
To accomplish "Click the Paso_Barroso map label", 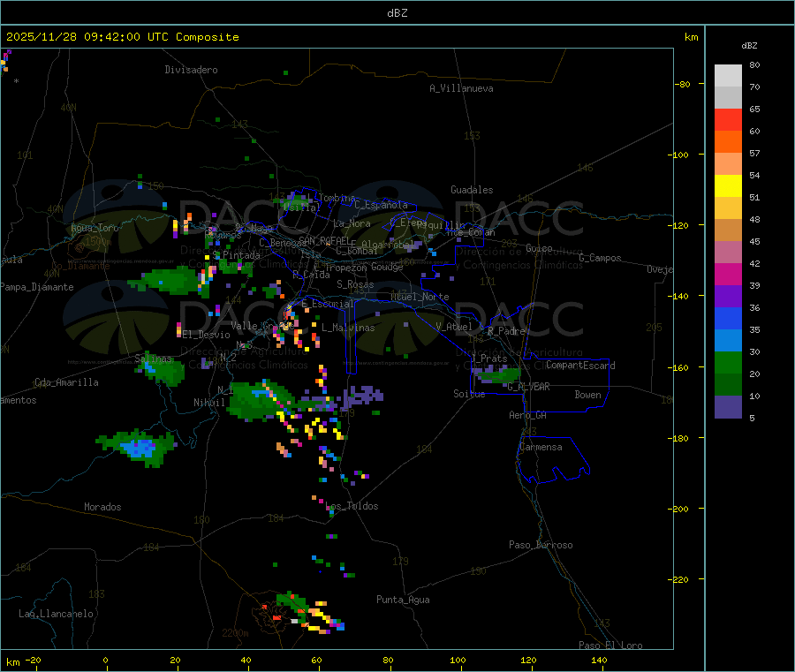I will pyautogui.click(x=541, y=545).
